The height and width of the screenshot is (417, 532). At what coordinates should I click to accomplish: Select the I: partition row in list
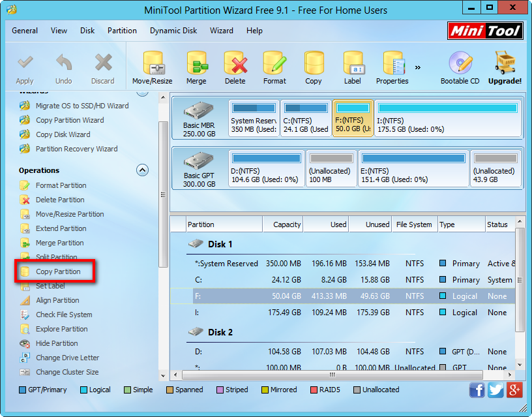[x=343, y=313]
